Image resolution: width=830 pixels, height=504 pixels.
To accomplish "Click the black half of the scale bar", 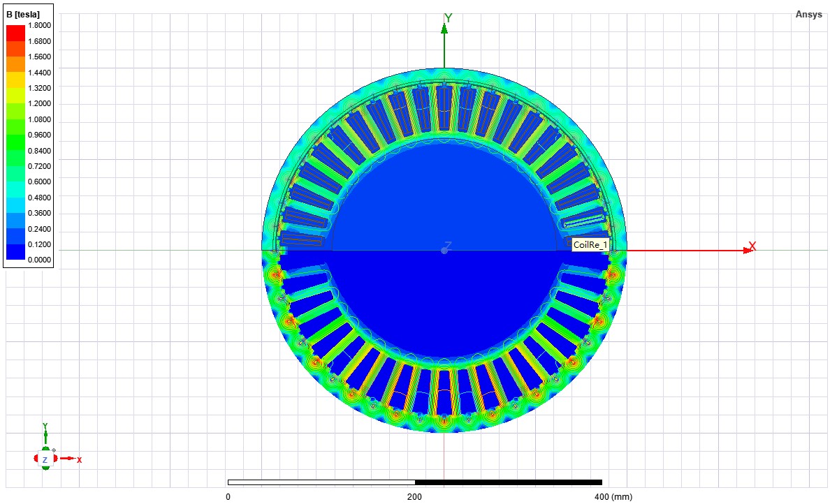I will [x=509, y=482].
